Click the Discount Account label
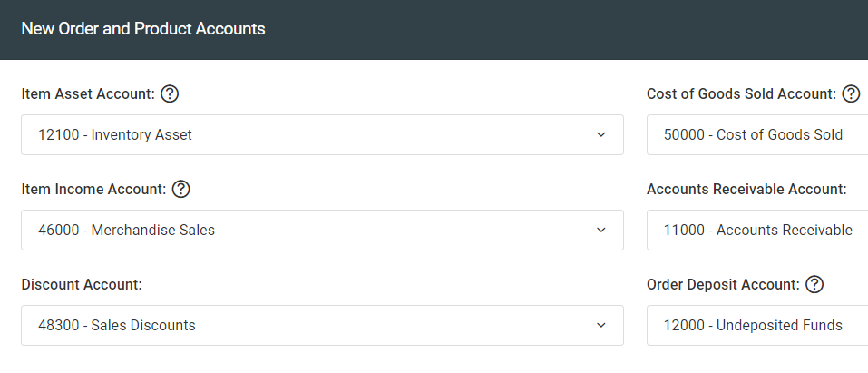 [82, 285]
